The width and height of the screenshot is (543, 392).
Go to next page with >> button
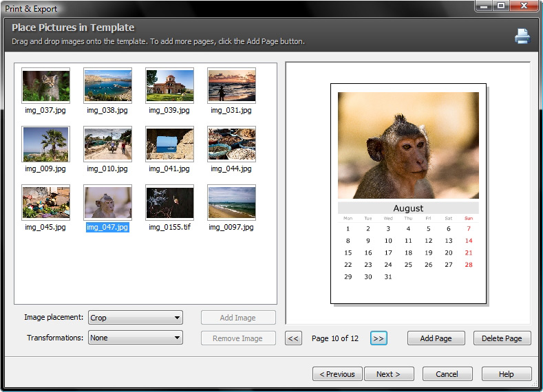click(378, 338)
